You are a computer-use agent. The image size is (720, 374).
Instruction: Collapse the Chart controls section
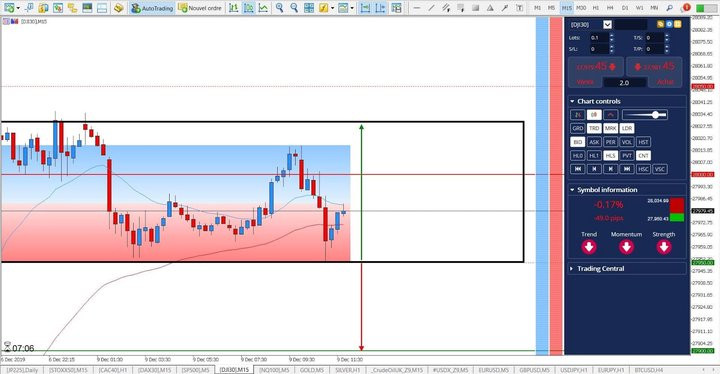(572, 101)
